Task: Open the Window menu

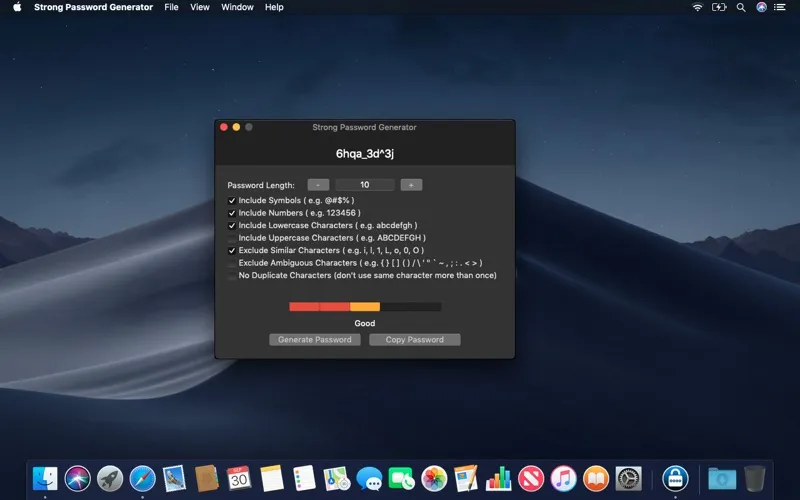Action: coord(237,7)
